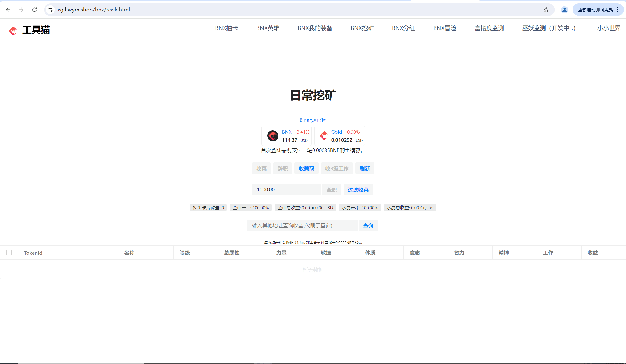626x364 pixels.
Task: Click the 收兼职 button
Action: pos(306,169)
